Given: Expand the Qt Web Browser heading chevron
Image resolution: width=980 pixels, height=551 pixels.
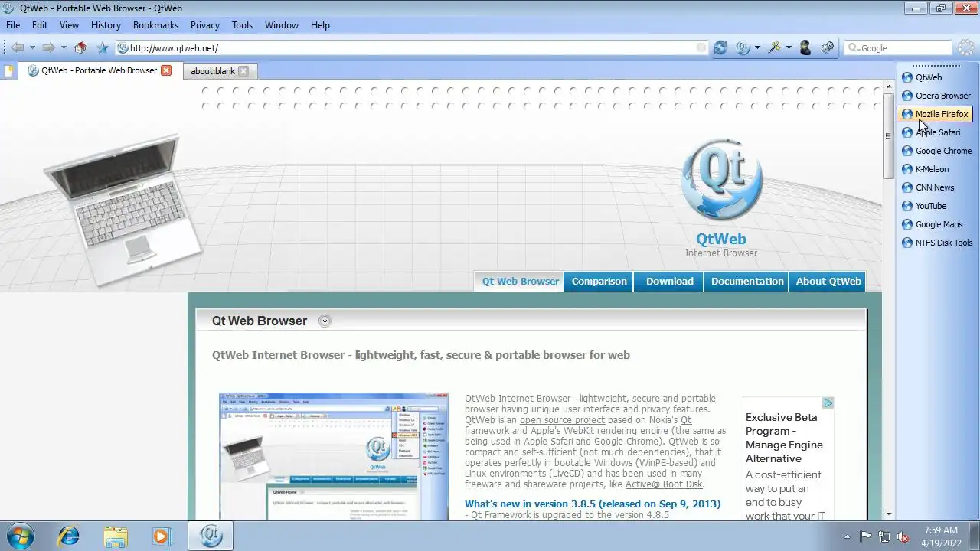Looking at the screenshot, I should click(x=325, y=321).
